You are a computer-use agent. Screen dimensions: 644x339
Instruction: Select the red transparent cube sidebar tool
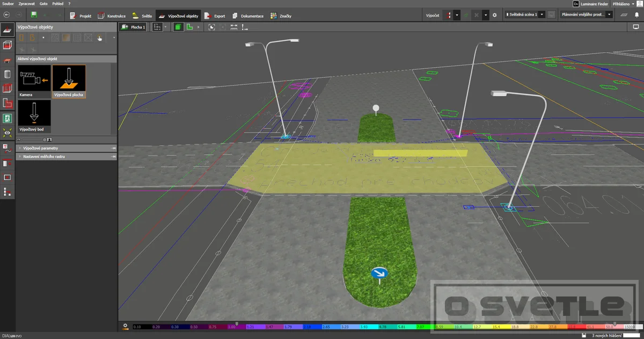8,89
